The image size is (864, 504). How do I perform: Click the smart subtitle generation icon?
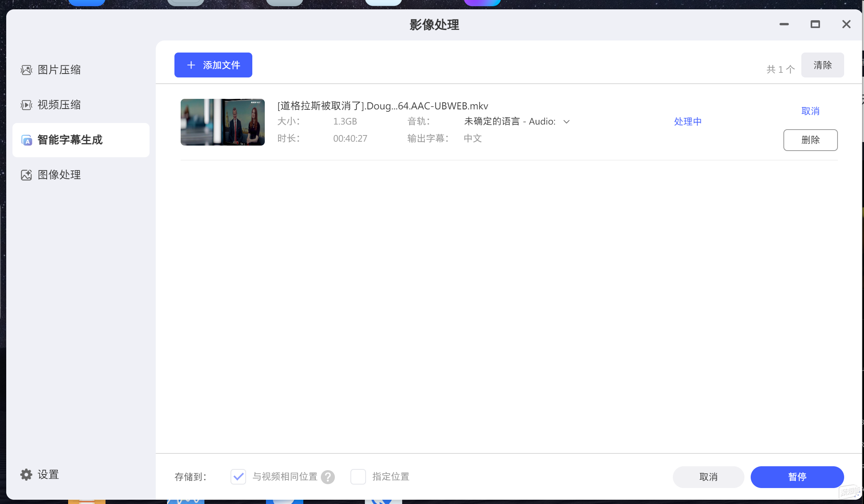(26, 140)
